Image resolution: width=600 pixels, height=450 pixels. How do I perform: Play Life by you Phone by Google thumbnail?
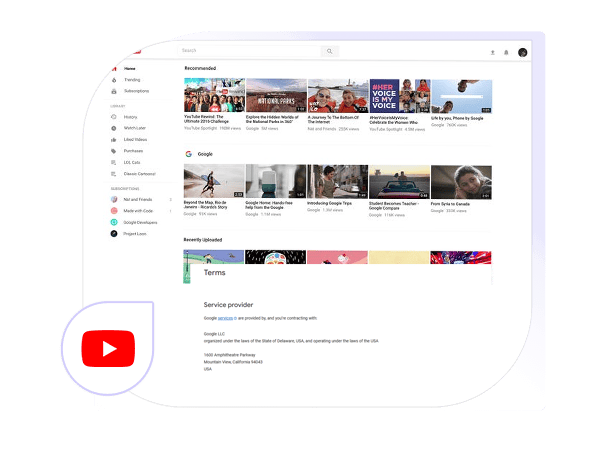coord(462,96)
